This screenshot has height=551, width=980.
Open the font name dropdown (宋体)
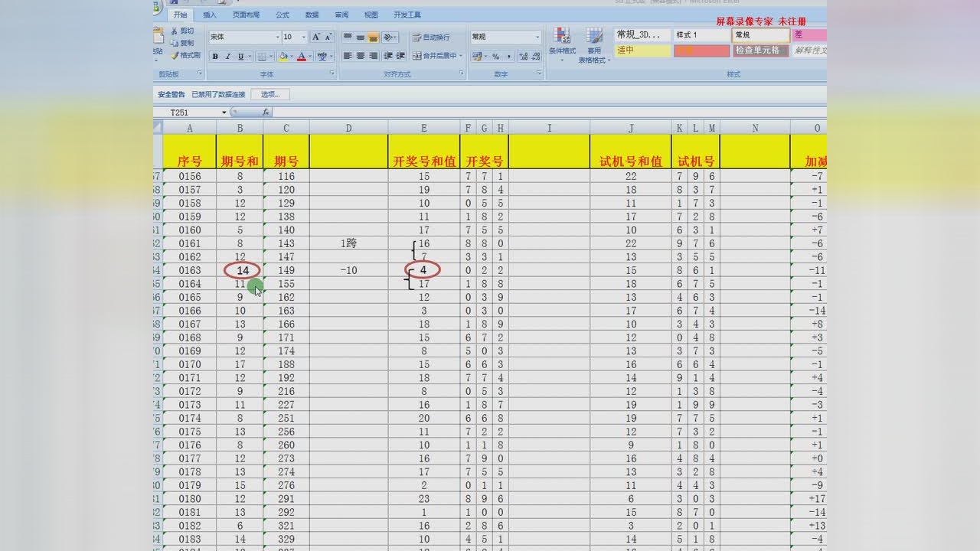[x=277, y=37]
